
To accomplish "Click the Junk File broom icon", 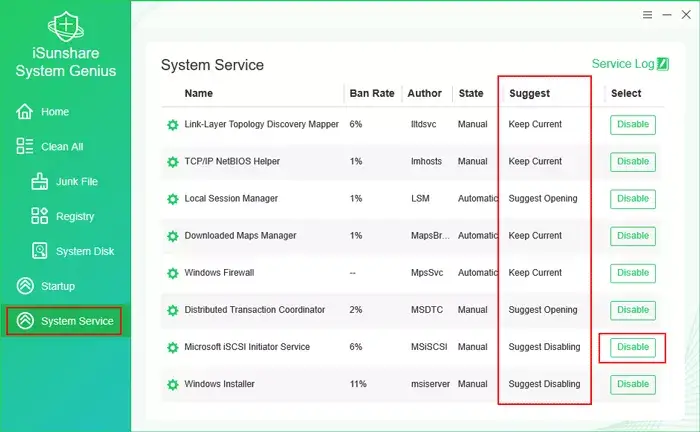I will pyautogui.click(x=39, y=181).
